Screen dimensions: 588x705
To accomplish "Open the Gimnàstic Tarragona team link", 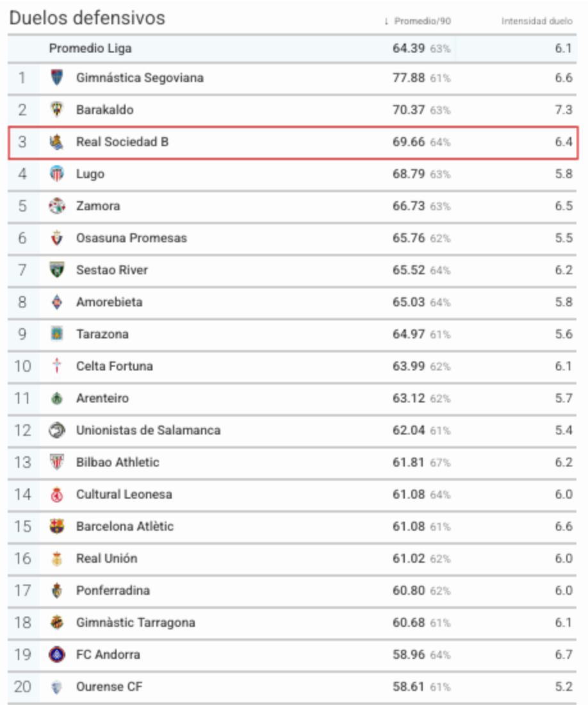I will pyautogui.click(x=136, y=623).
